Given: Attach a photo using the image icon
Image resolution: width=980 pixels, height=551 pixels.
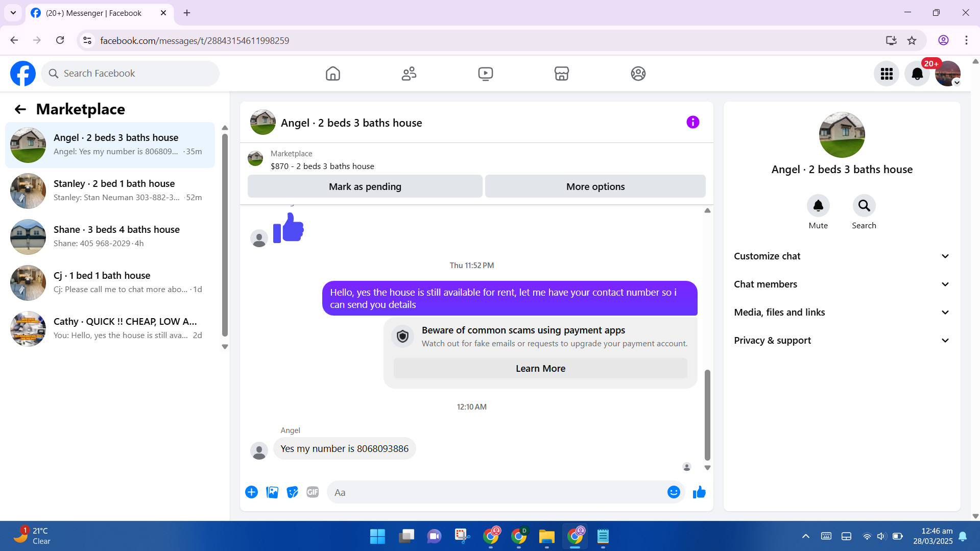Looking at the screenshot, I should coord(272,492).
